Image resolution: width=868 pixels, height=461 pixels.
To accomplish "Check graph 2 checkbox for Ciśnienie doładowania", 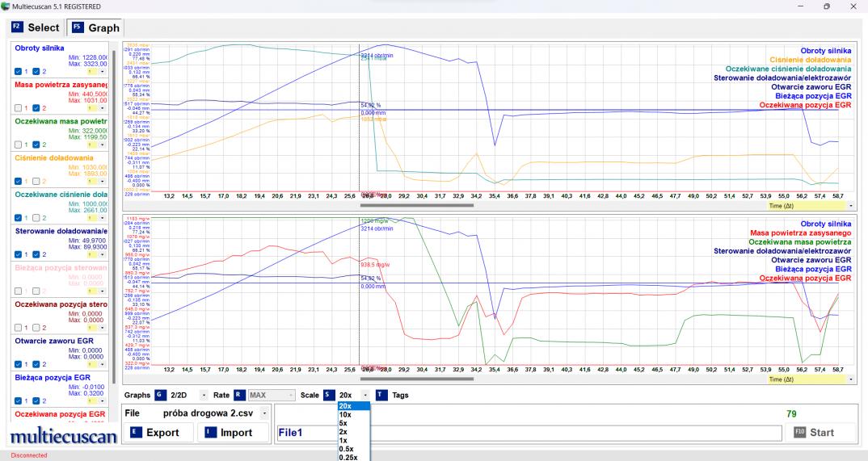I will pyautogui.click(x=37, y=180).
